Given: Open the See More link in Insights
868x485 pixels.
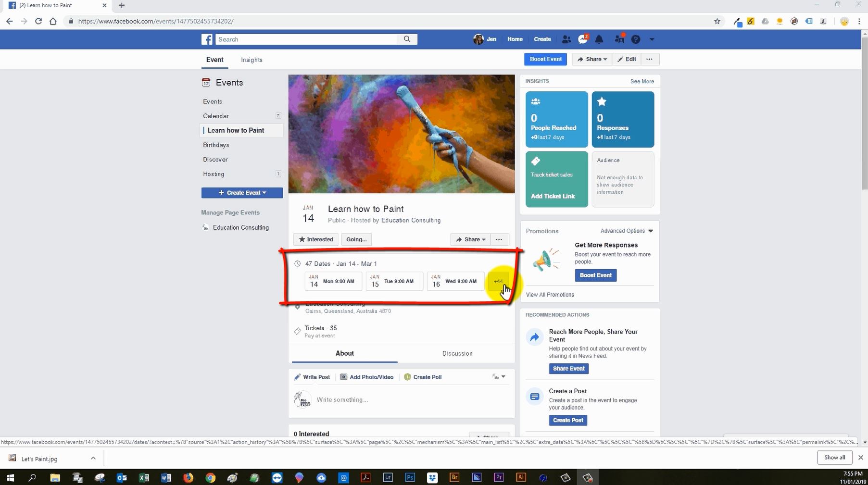Looking at the screenshot, I should pyautogui.click(x=642, y=82).
